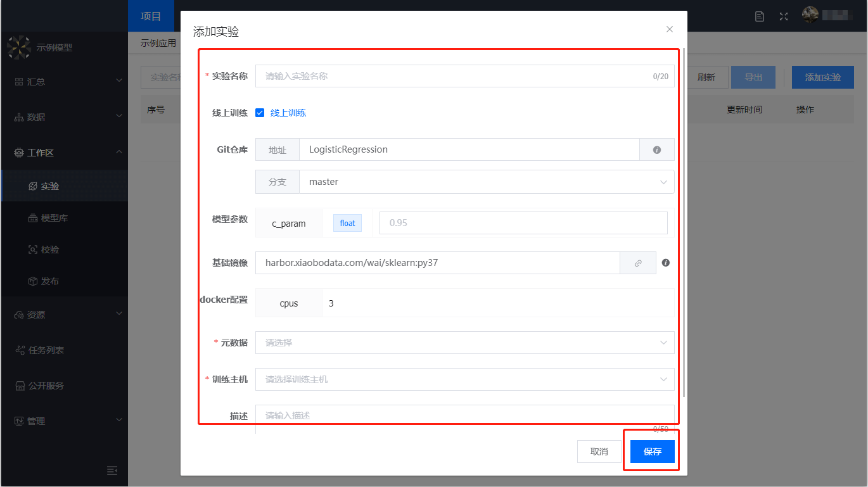Viewport: 868px width, 487px height.
Task: Open 校验 in the sidebar
Action: [64, 250]
